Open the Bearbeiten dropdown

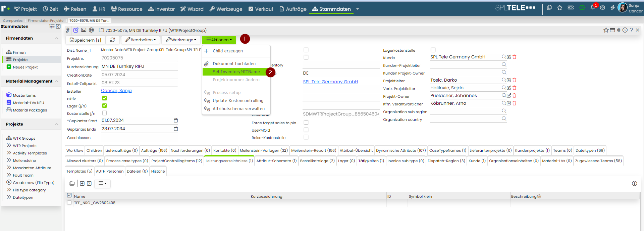(x=141, y=40)
